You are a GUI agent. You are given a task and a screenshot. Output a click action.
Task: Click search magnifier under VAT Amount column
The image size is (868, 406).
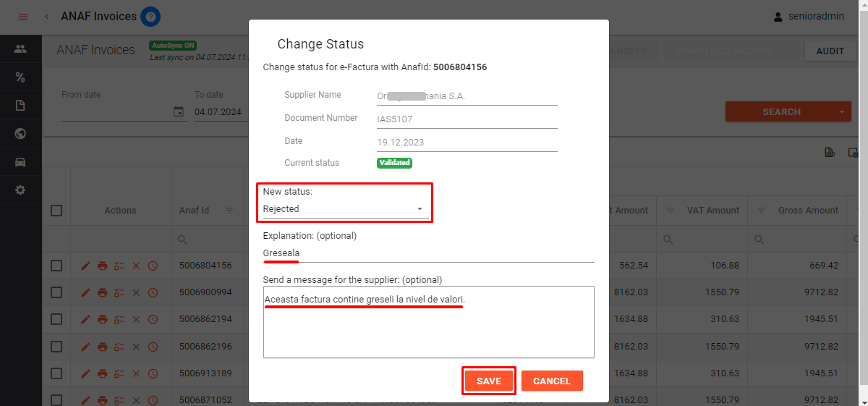669,239
